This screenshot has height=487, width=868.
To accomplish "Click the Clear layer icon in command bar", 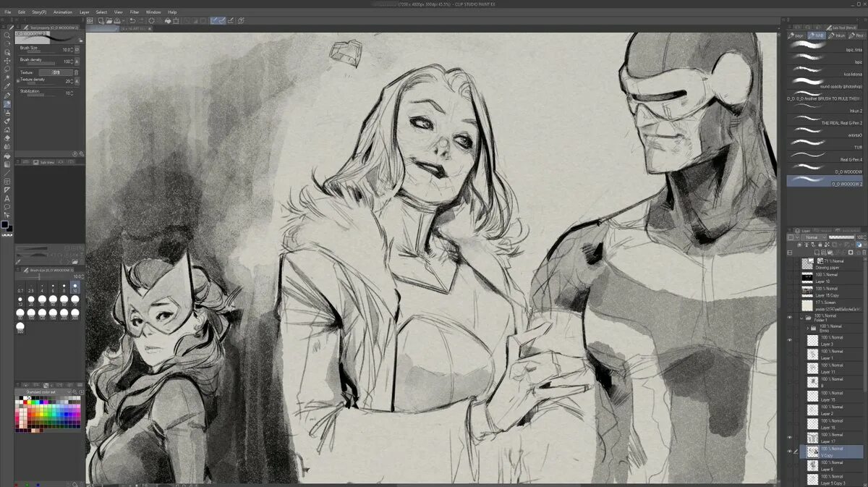I will pyautogui.click(x=151, y=21).
